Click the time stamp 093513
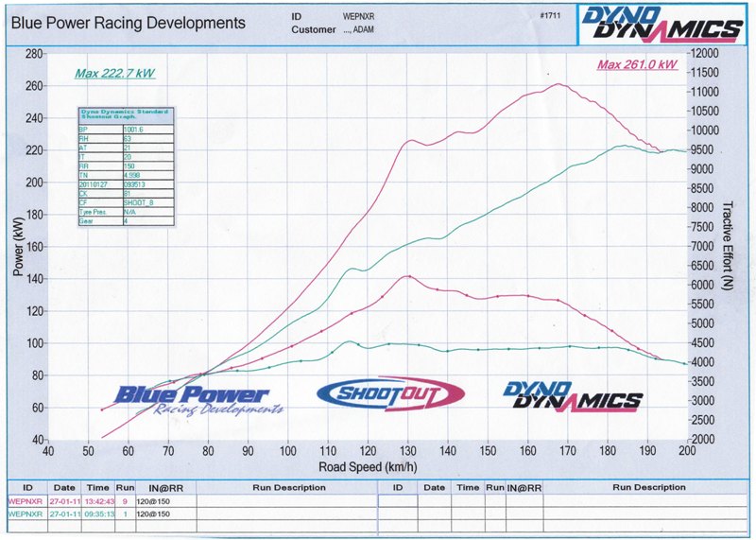 point(134,184)
